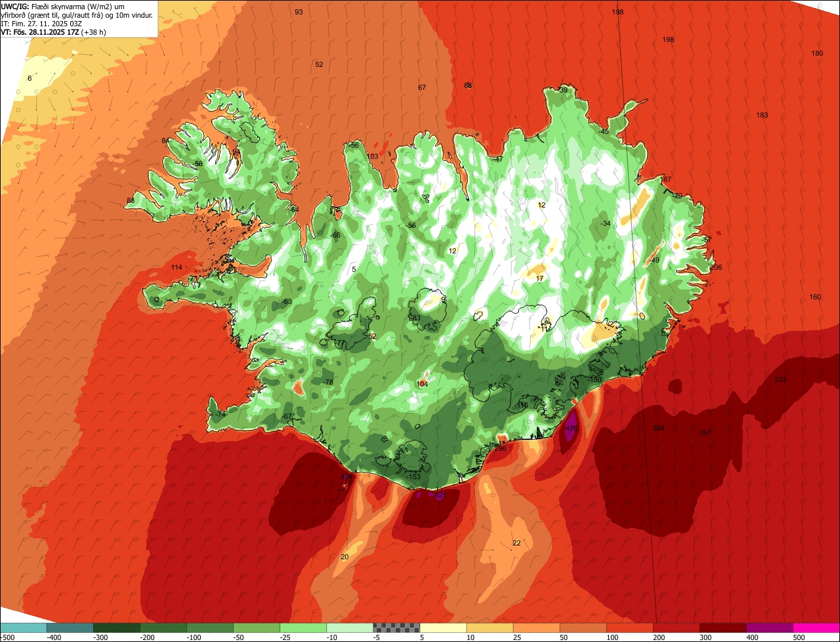Click the legend swatch between -400 and -300
The height and width of the screenshot is (642, 840).
click(x=70, y=628)
